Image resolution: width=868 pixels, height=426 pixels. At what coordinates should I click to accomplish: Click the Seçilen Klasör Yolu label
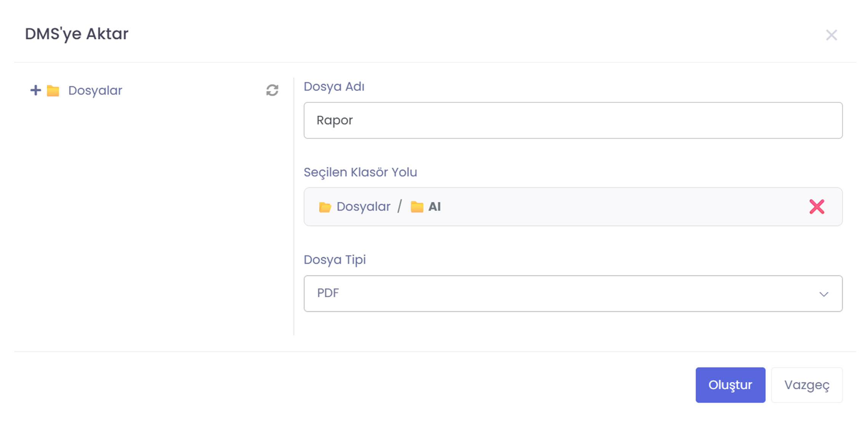360,172
